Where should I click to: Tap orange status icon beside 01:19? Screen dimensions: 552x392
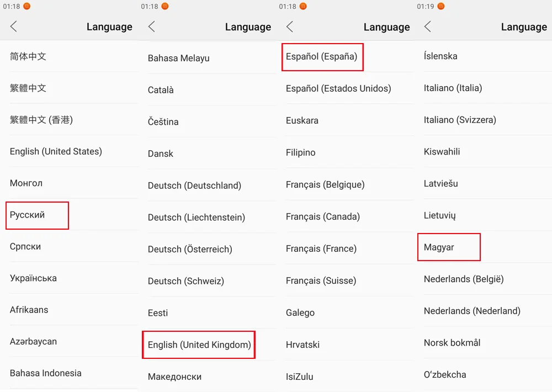(x=440, y=6)
